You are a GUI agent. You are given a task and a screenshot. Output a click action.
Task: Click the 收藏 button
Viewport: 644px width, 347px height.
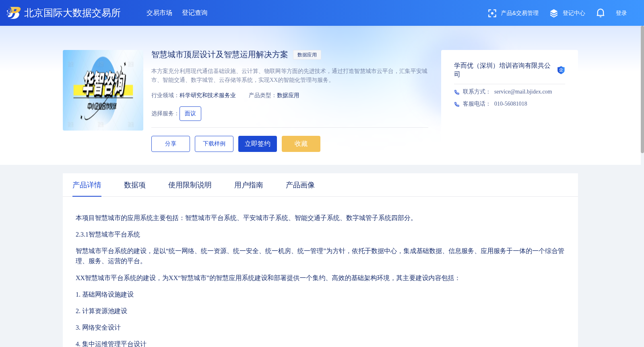(301, 144)
